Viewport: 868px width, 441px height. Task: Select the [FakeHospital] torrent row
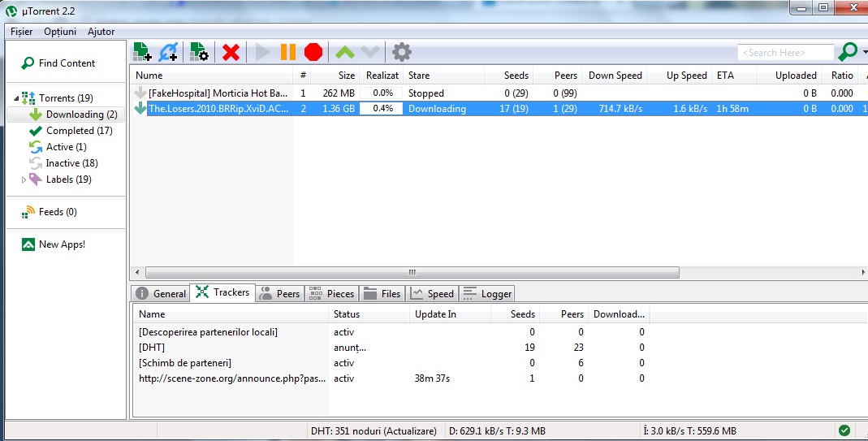point(499,93)
